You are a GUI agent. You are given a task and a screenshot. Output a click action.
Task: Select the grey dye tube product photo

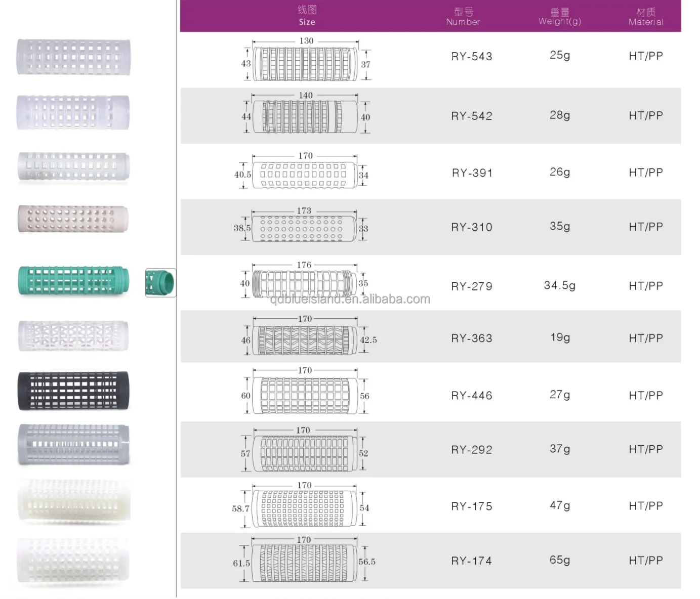pyautogui.click(x=73, y=445)
